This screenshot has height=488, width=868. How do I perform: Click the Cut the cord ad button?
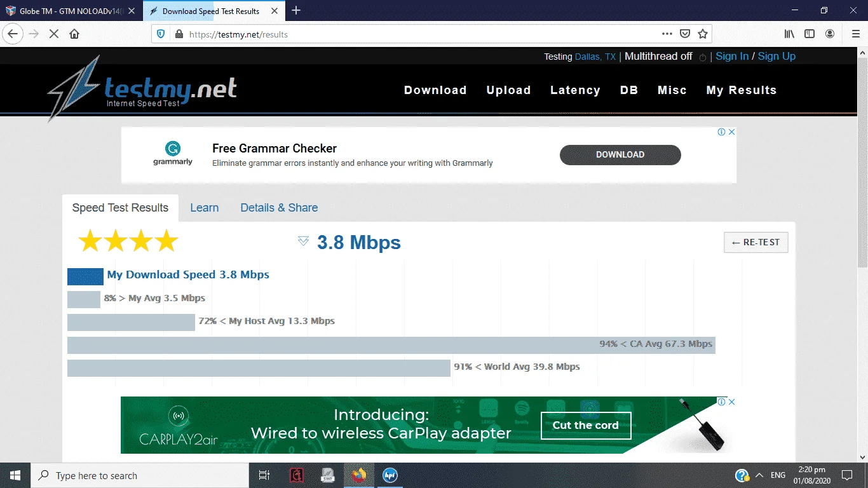tap(586, 426)
